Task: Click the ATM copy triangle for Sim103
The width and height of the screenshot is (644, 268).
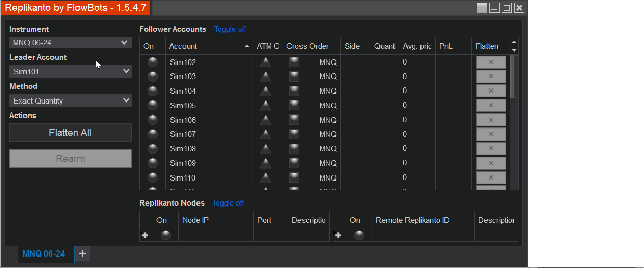Action: 266,76
